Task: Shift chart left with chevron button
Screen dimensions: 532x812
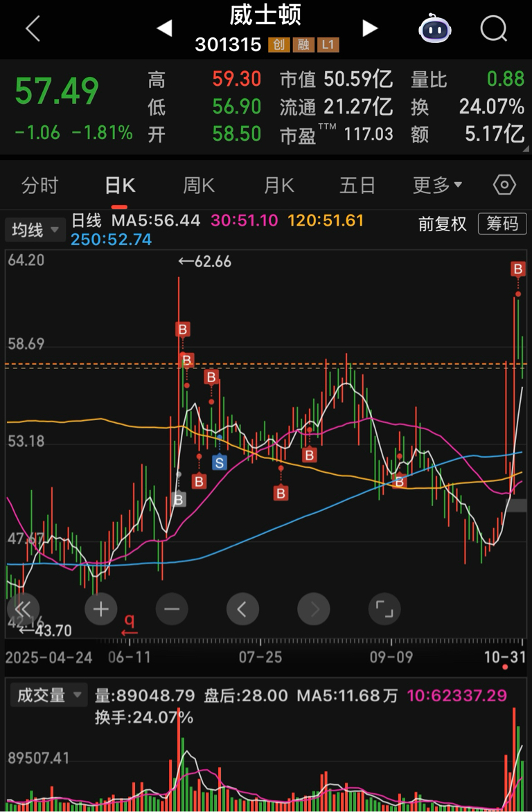Action: 242,609
